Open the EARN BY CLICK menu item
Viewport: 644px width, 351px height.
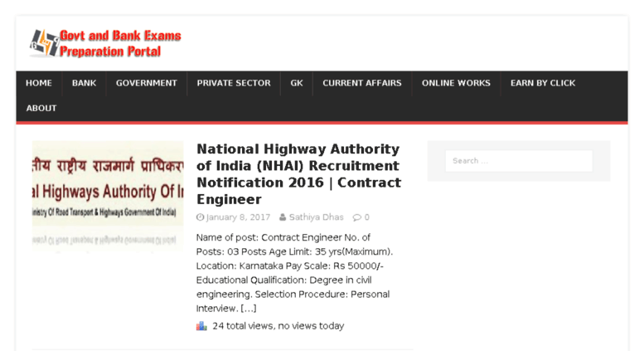543,84
